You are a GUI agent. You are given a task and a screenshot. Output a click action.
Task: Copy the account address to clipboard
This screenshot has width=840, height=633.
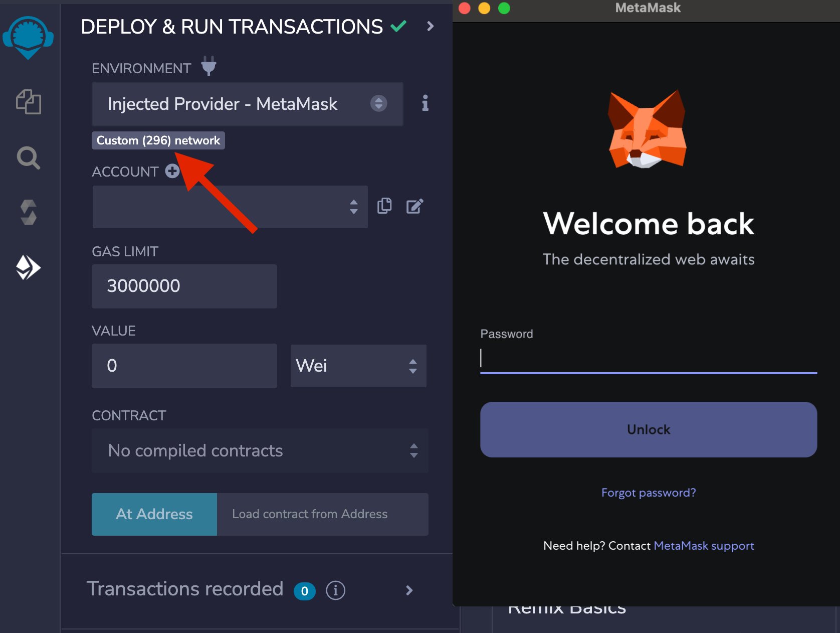click(x=384, y=206)
